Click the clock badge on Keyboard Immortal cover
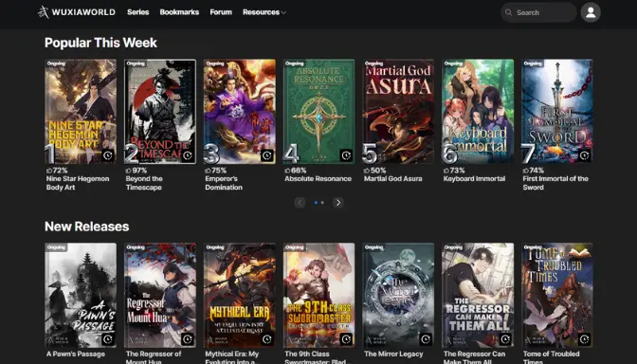Screen dimensions: 637x364 coord(505,155)
